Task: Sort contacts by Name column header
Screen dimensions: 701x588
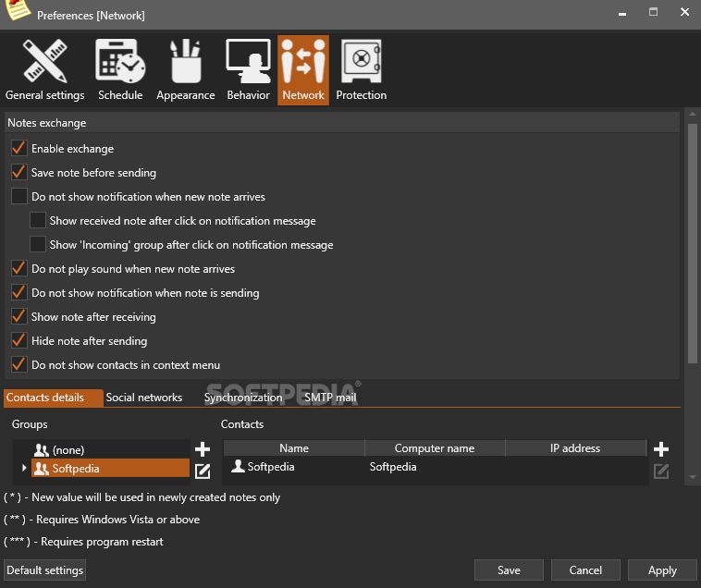Action: [x=294, y=448]
